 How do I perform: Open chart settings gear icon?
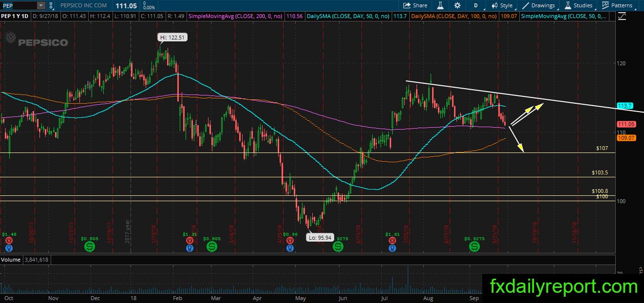[457, 5]
